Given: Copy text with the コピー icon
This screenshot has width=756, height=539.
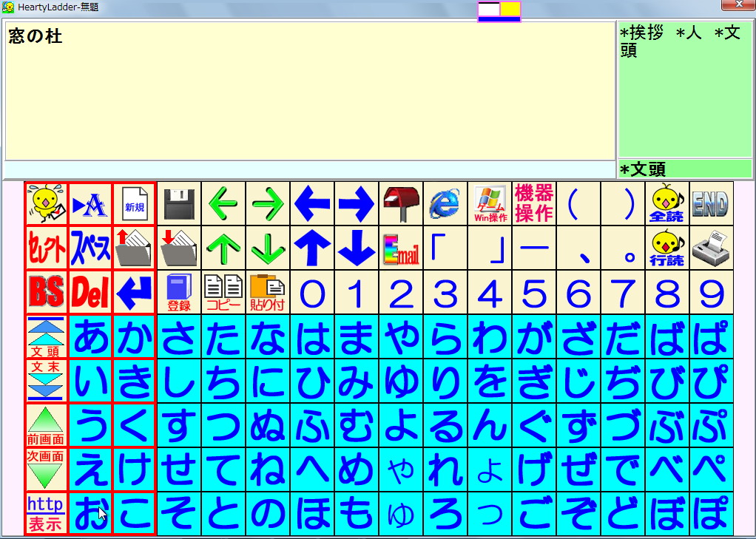Looking at the screenshot, I should click(223, 292).
